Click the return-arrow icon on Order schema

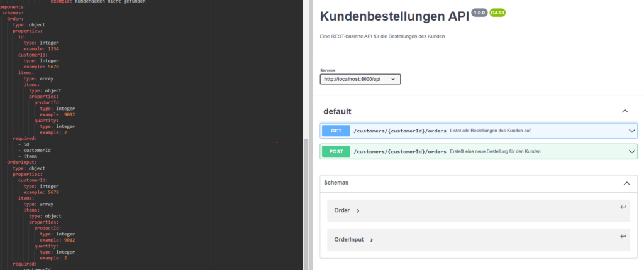point(623,207)
